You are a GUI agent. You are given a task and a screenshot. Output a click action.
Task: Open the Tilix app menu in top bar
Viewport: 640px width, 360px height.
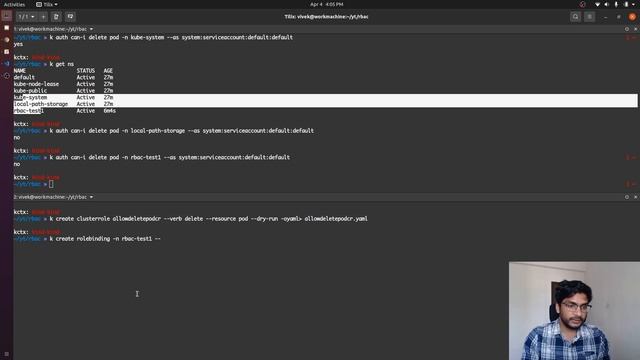click(47, 4)
